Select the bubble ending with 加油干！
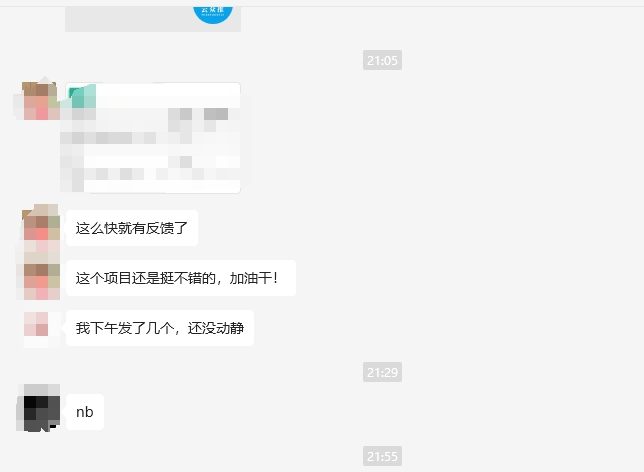Screen dimensions: 644x472 (x=181, y=278)
